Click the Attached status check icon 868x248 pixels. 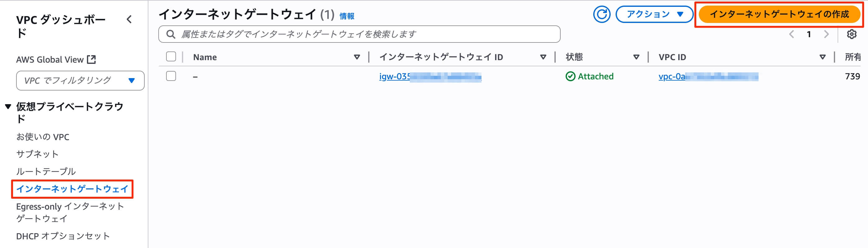click(x=570, y=76)
